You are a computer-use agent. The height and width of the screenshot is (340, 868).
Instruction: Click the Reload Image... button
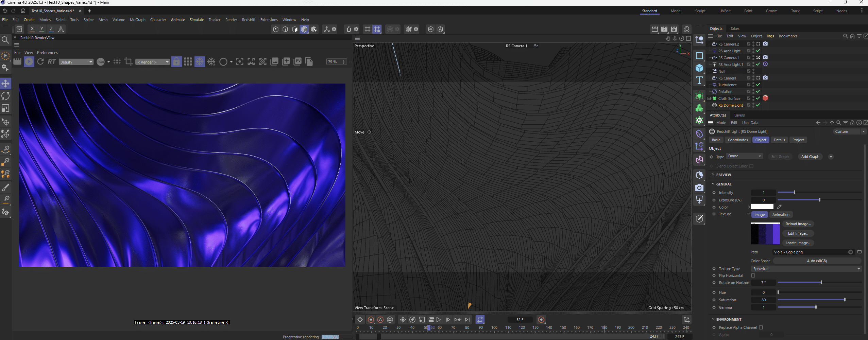[x=798, y=224]
